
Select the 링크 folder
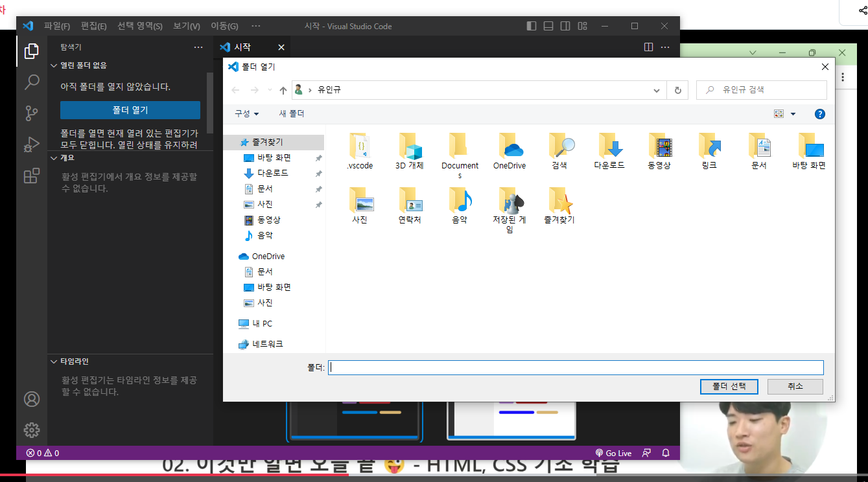pos(709,151)
